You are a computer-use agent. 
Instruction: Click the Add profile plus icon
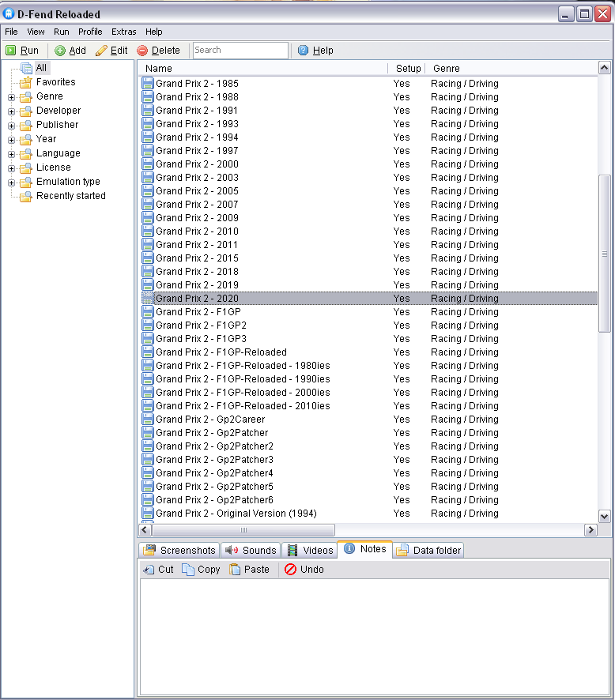tap(60, 51)
